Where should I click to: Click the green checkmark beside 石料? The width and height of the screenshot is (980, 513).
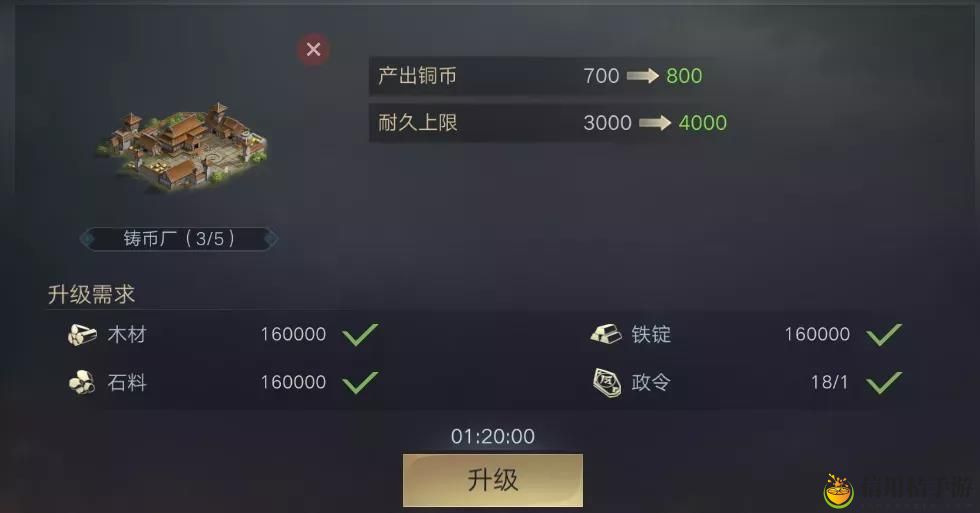pyautogui.click(x=361, y=382)
